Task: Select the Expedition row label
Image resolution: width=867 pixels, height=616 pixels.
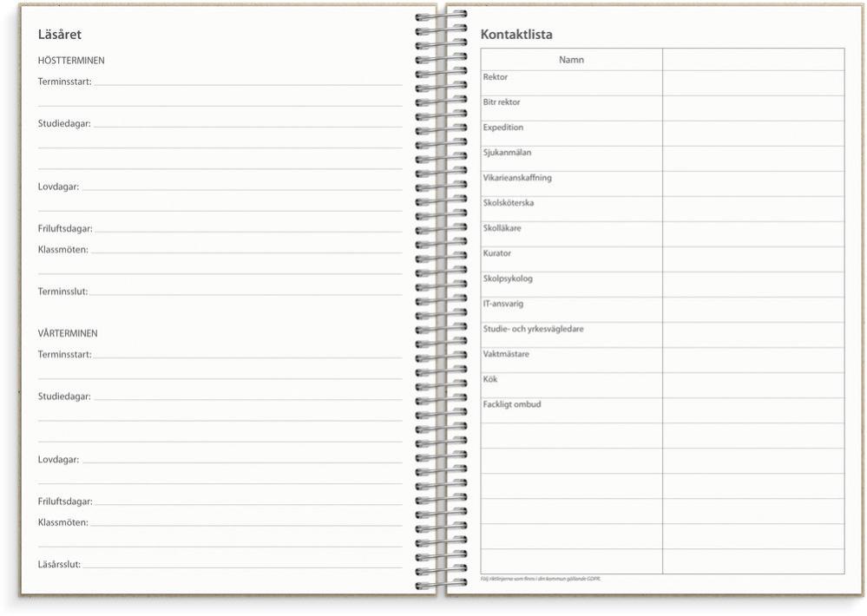Action: [502, 128]
